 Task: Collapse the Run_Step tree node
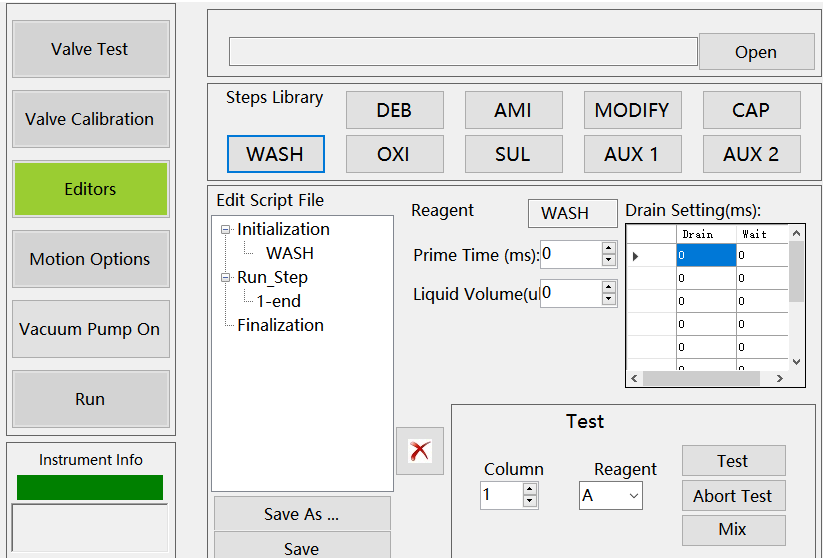(227, 278)
